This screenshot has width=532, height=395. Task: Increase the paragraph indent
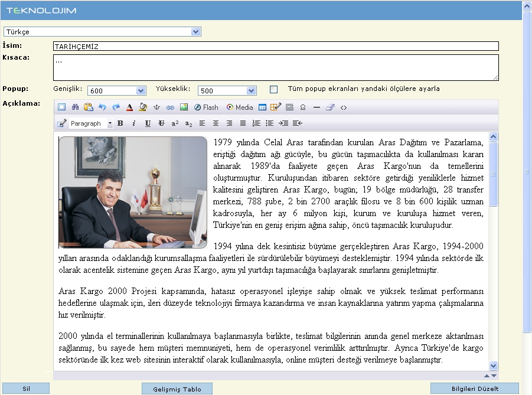[x=283, y=123]
